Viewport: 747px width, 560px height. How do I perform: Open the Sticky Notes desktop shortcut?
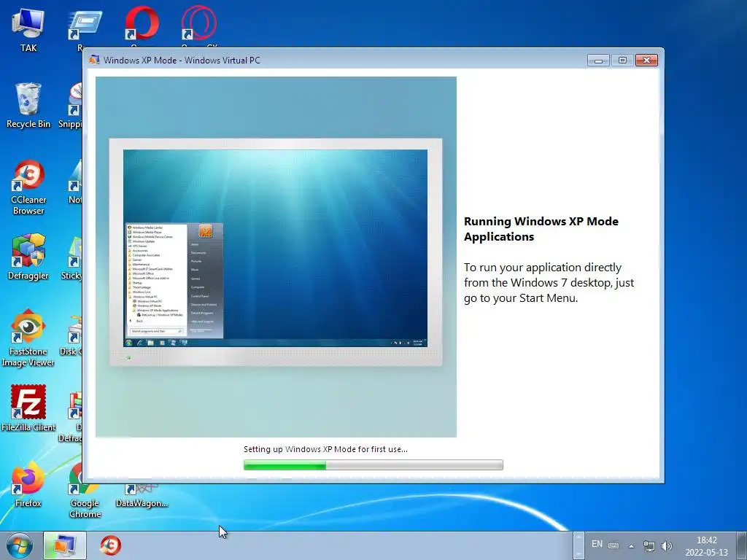71,257
